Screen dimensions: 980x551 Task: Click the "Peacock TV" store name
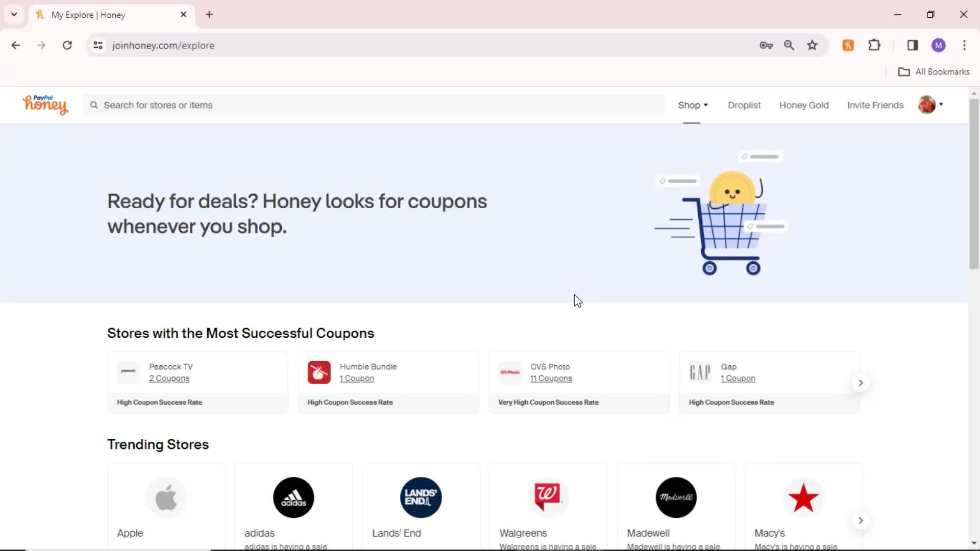pos(171,367)
